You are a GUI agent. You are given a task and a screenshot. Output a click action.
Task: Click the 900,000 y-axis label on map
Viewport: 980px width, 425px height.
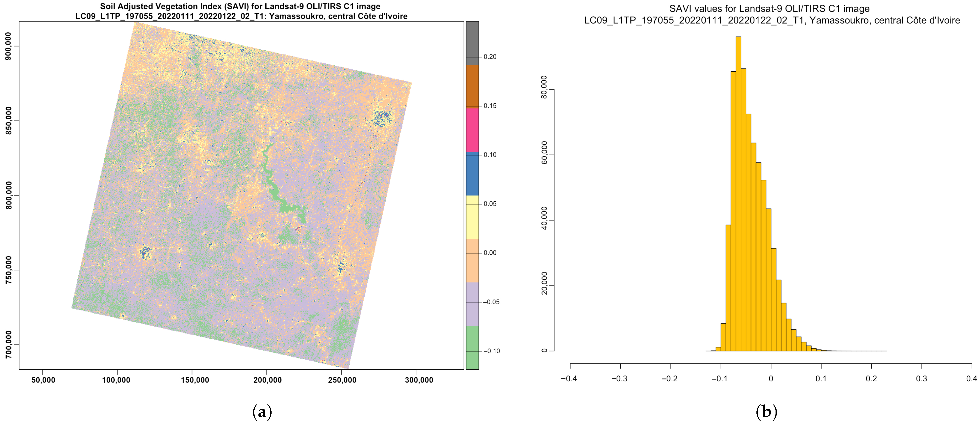[x=8, y=46]
